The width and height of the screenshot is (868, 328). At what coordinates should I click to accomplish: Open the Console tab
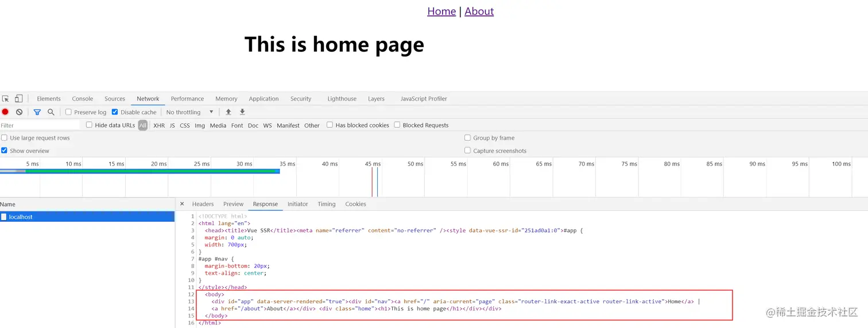pyautogui.click(x=83, y=99)
